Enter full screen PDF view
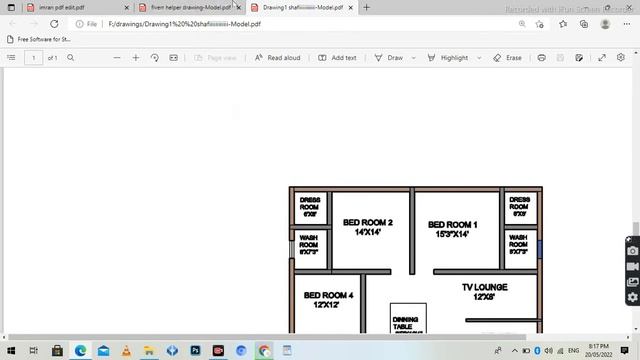 click(602, 58)
